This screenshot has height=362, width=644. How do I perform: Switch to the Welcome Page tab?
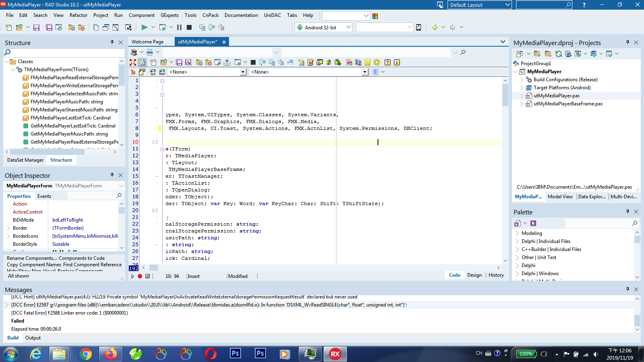[148, 42]
